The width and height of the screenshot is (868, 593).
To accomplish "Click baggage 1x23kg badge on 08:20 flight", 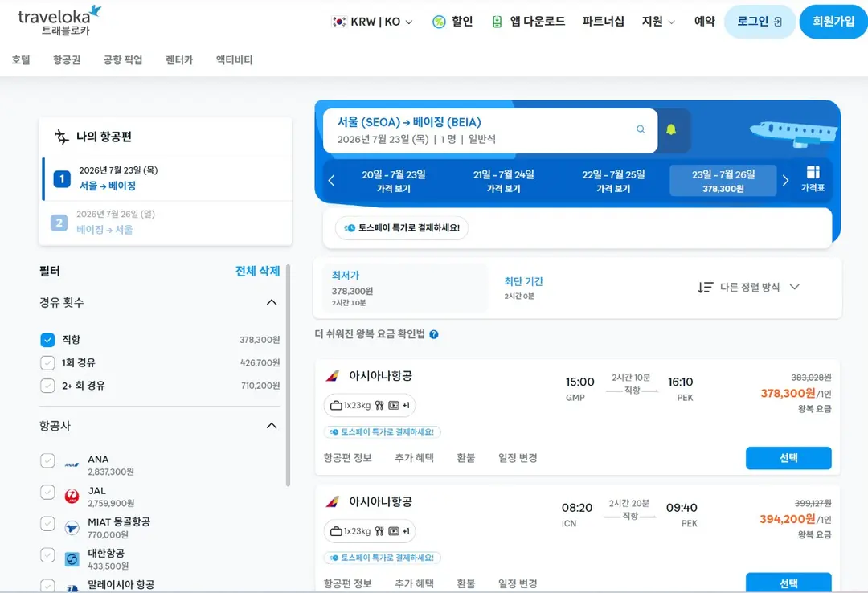I will pyautogui.click(x=369, y=531).
